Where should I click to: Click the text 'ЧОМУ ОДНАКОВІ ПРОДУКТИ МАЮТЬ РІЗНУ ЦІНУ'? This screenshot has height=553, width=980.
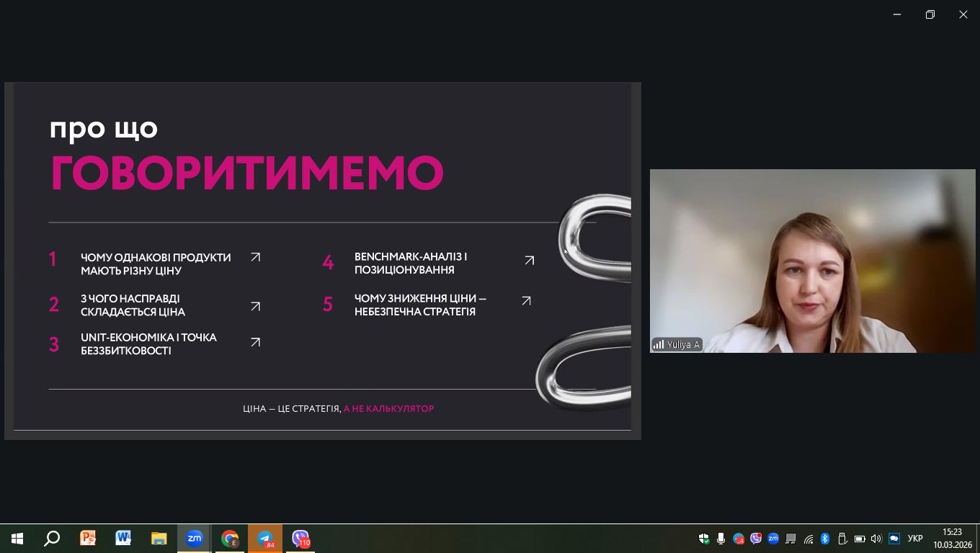(x=156, y=264)
